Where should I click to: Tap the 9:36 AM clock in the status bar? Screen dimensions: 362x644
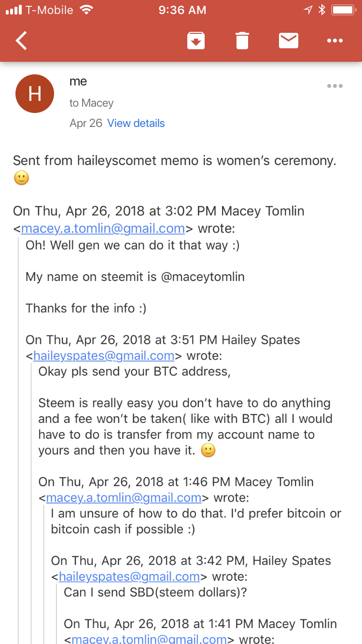point(182,10)
